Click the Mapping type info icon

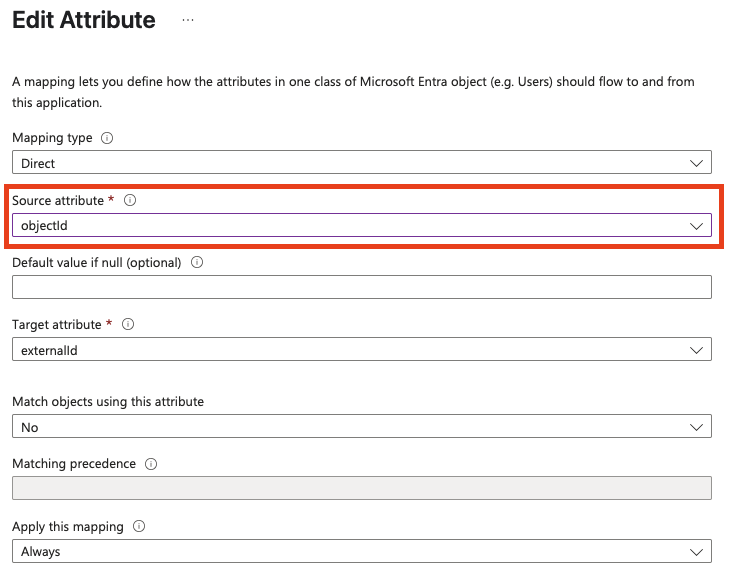click(108, 138)
